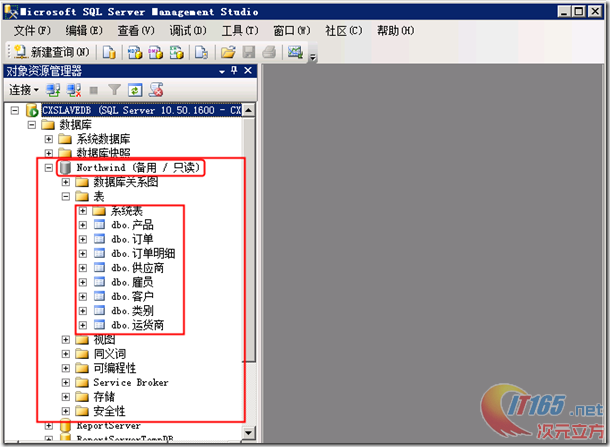Collapse the Northwind database node
The width and height of the screenshot is (610, 447).
pyautogui.click(x=49, y=168)
